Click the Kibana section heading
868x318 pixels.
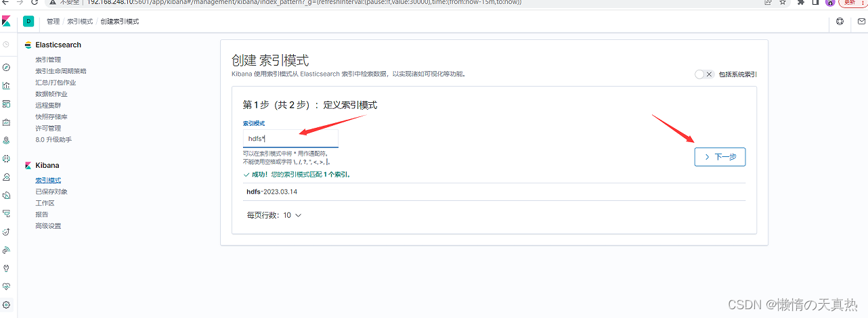47,165
